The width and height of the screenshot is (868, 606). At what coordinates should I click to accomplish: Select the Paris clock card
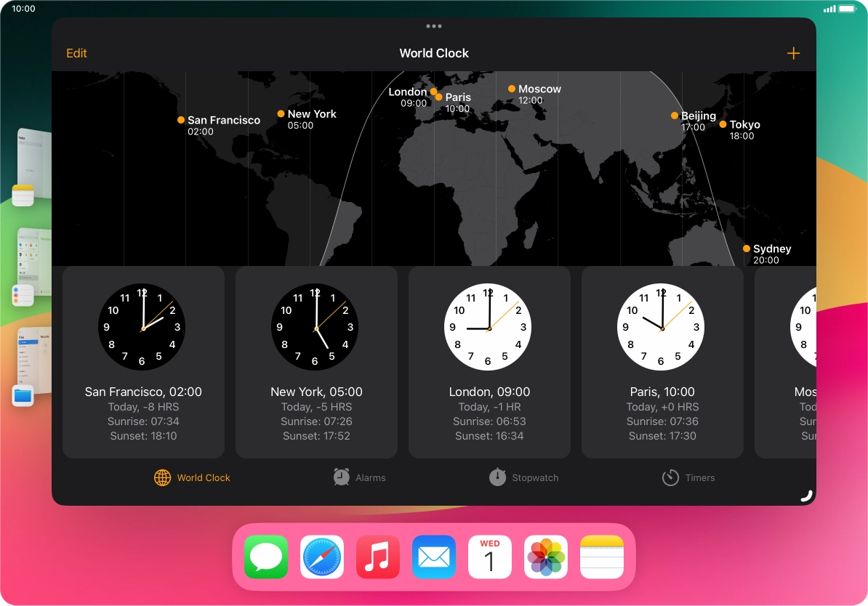662,362
